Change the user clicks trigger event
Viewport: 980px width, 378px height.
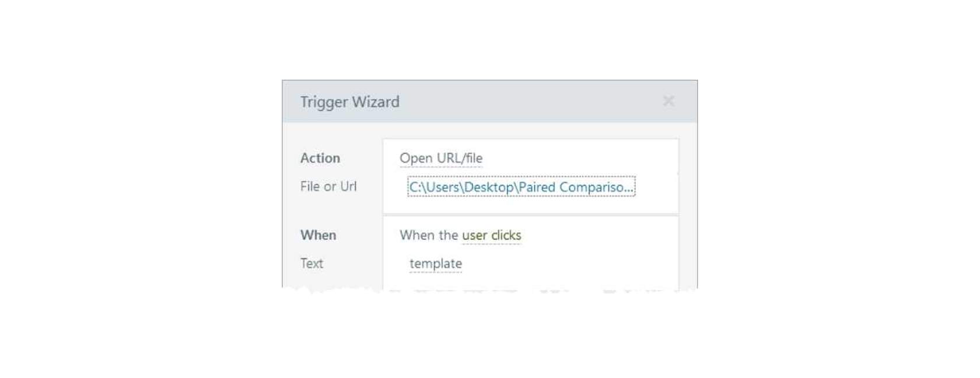[491, 235]
